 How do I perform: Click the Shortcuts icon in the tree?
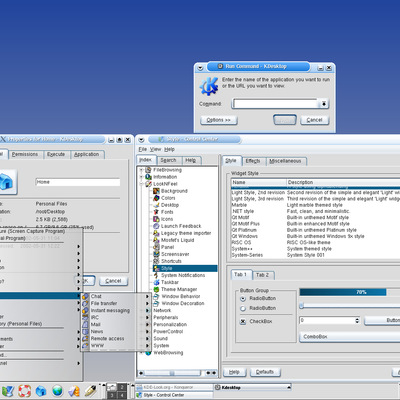coord(156,261)
